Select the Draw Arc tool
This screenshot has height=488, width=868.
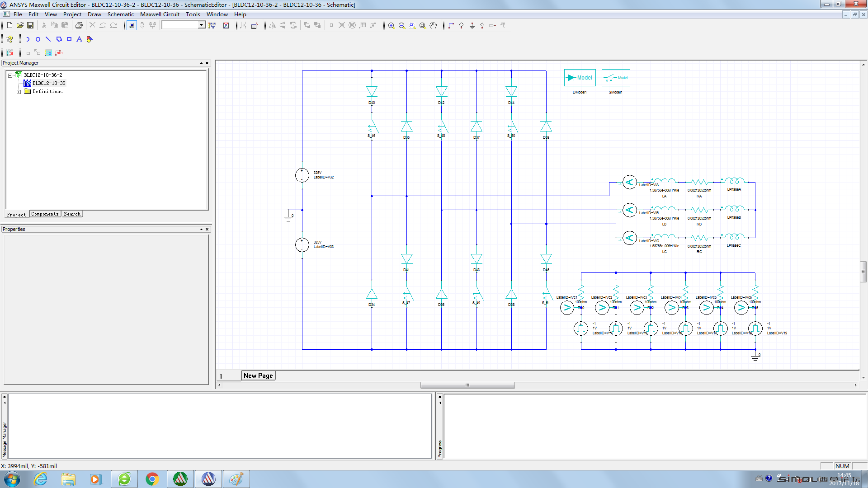pyautogui.click(x=28, y=39)
